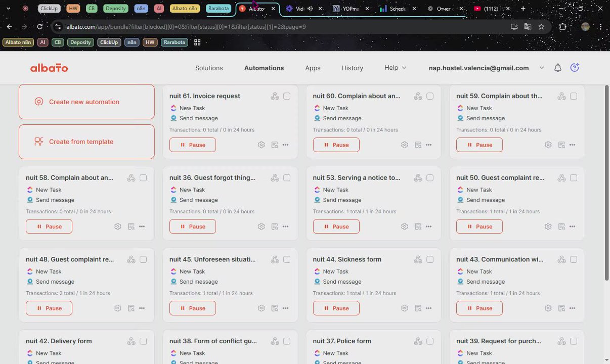Image resolution: width=610 pixels, height=364 pixels.
Task: Open settings gear on nuit 60 card
Action: click(x=405, y=145)
